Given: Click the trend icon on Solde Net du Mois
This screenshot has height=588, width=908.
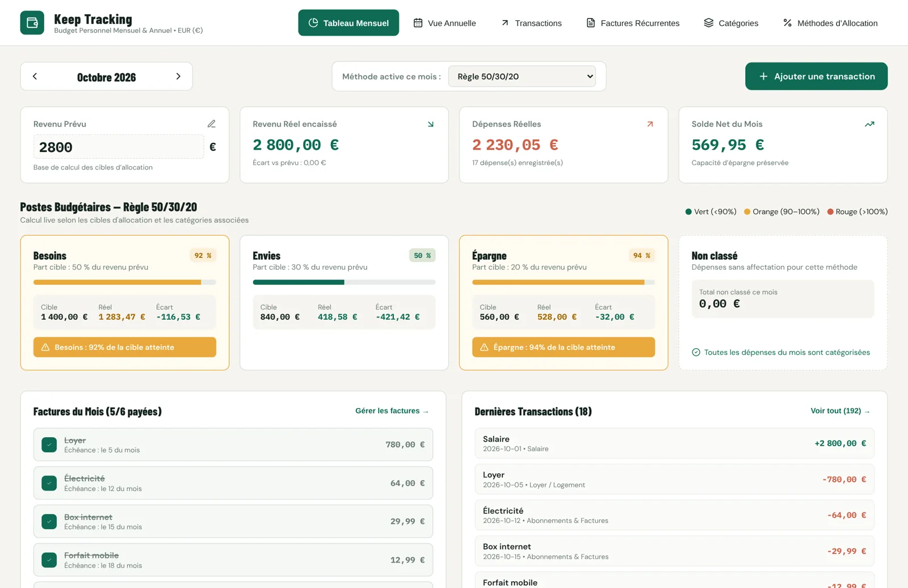Looking at the screenshot, I should [x=869, y=124].
